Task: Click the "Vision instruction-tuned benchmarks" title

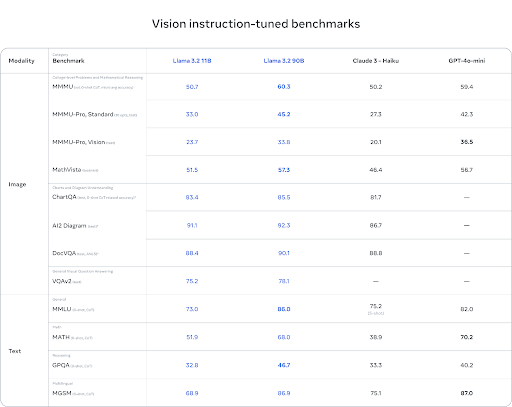Action: point(256,24)
